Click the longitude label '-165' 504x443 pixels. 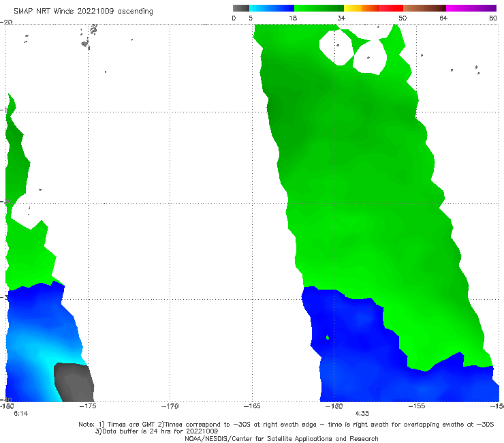tap(252, 406)
